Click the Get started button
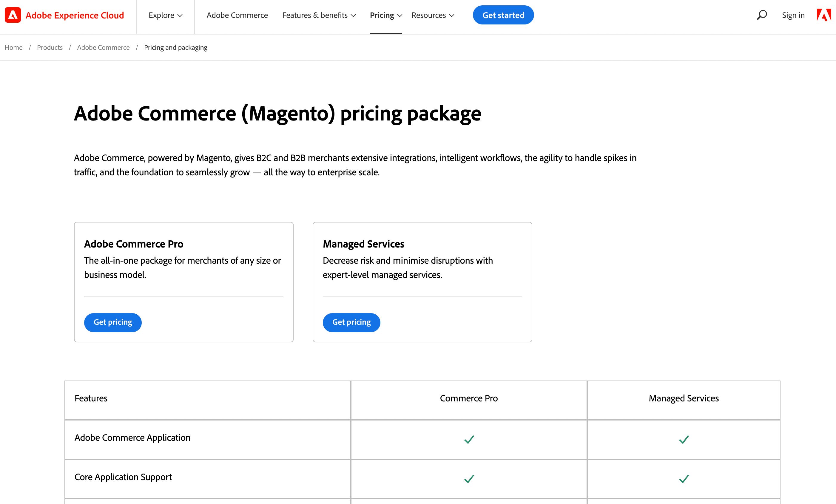The width and height of the screenshot is (836, 504). [503, 15]
